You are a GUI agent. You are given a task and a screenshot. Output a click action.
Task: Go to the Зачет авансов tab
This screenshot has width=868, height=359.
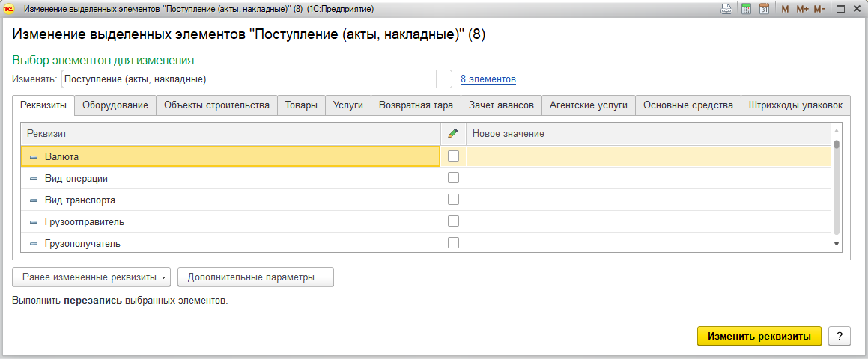click(x=501, y=105)
